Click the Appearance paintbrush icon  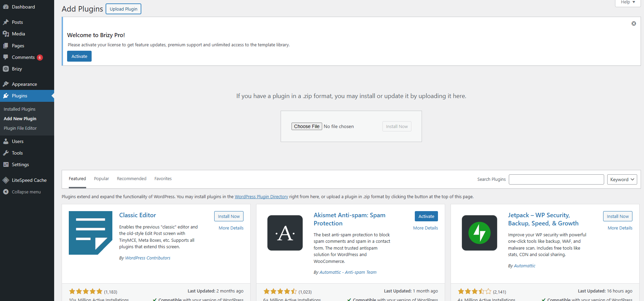(6, 84)
